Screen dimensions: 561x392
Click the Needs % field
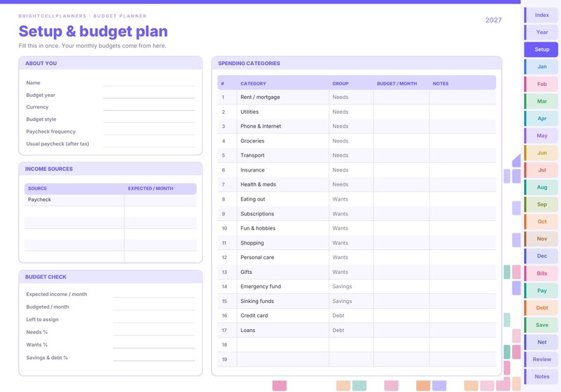(154, 332)
